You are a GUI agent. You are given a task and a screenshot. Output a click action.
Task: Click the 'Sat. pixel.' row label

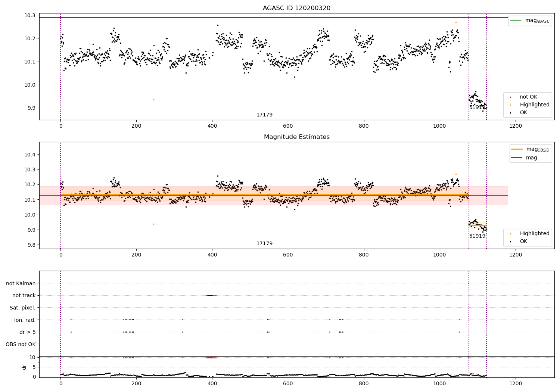pyautogui.click(x=23, y=308)
